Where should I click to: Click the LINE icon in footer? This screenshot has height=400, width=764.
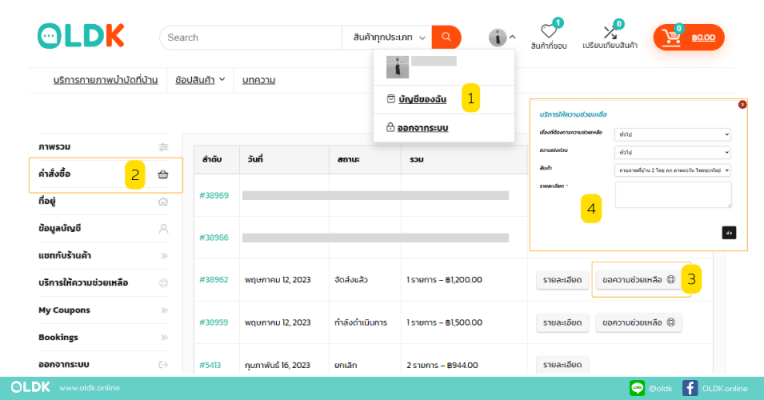(x=636, y=387)
